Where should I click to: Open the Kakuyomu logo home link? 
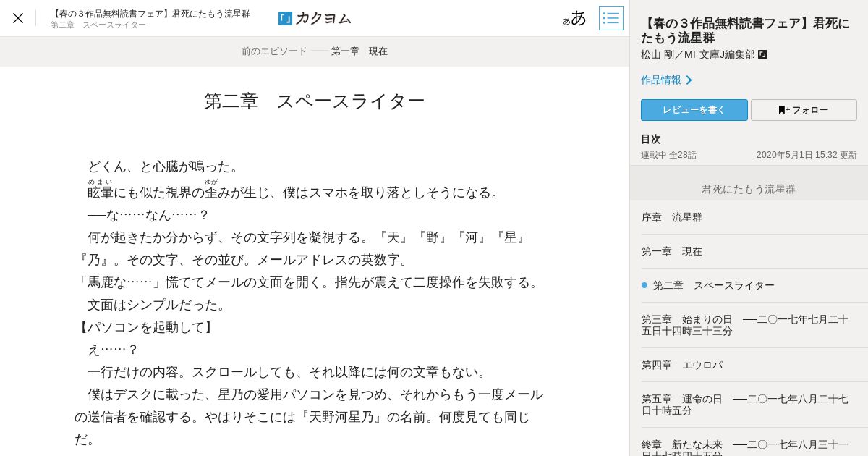click(315, 18)
